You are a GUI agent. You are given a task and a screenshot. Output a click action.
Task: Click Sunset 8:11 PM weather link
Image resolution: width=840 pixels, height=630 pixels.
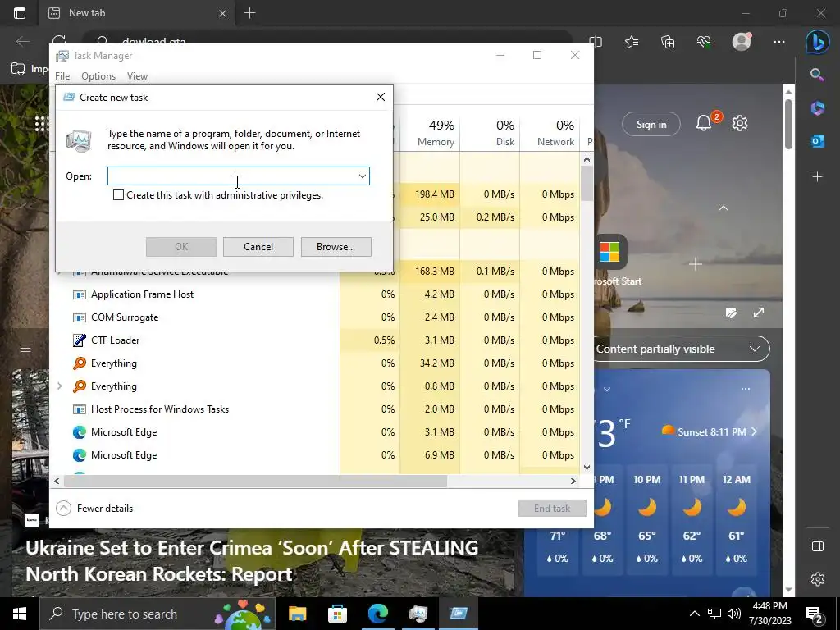click(711, 431)
